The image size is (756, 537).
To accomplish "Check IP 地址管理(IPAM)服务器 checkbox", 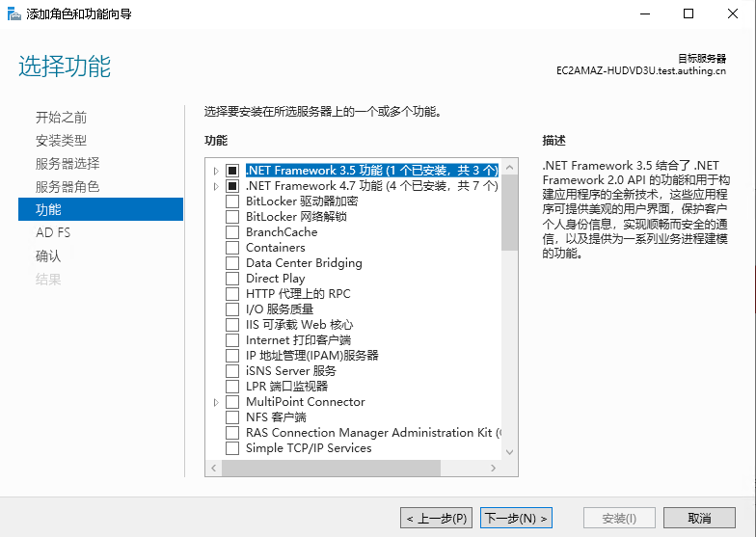I will point(232,356).
